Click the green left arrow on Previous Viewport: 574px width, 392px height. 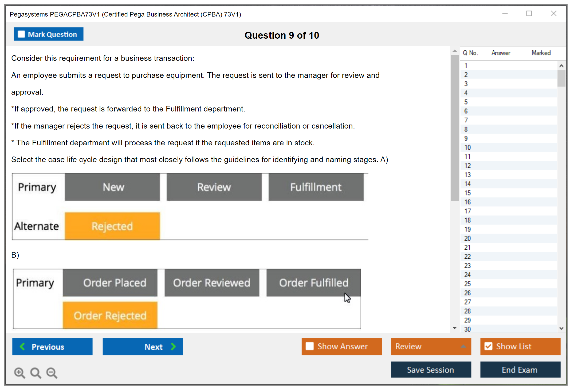coord(22,347)
